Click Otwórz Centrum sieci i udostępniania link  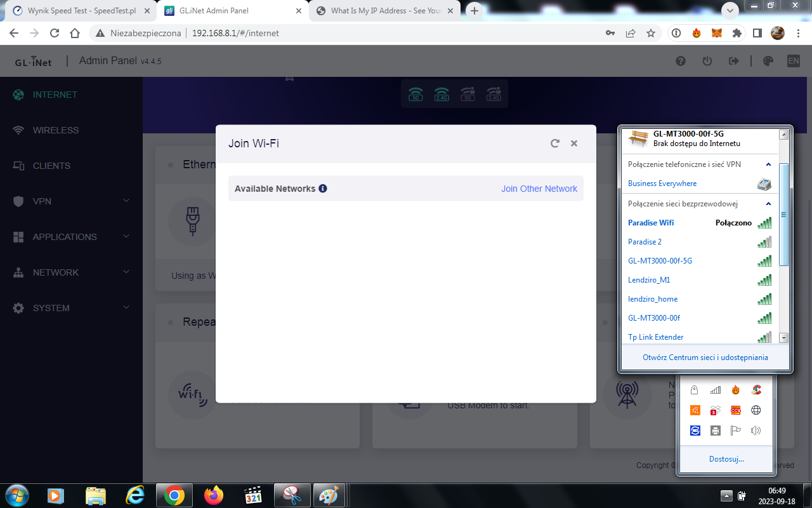click(705, 358)
